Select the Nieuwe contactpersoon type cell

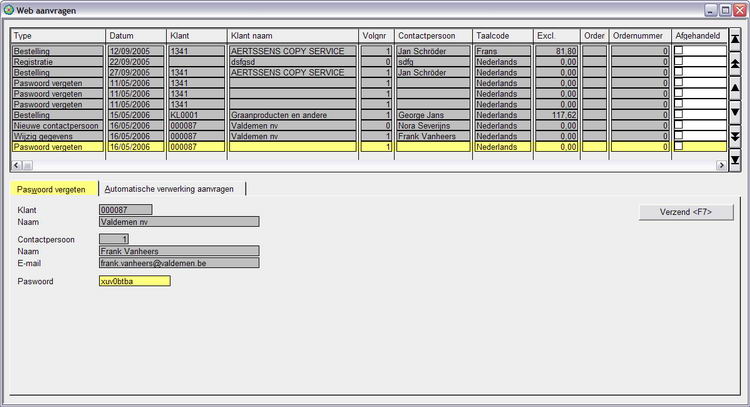coord(57,125)
